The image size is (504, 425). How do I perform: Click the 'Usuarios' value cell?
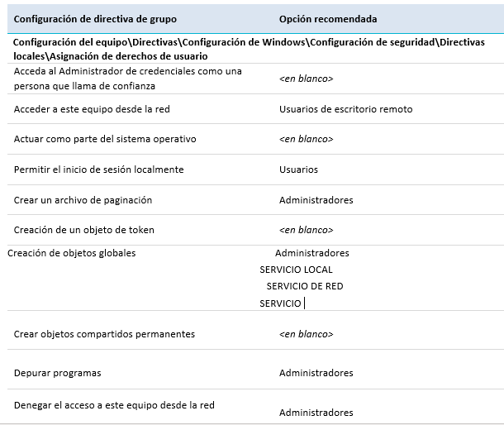298,170
